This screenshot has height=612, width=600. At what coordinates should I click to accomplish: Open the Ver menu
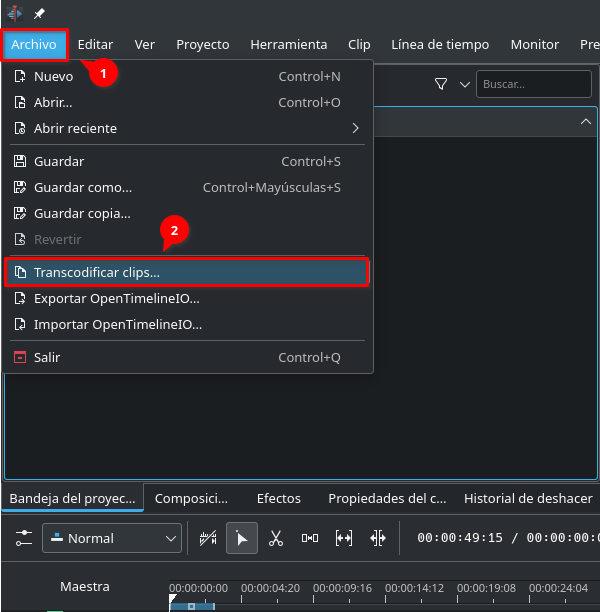pyautogui.click(x=144, y=44)
